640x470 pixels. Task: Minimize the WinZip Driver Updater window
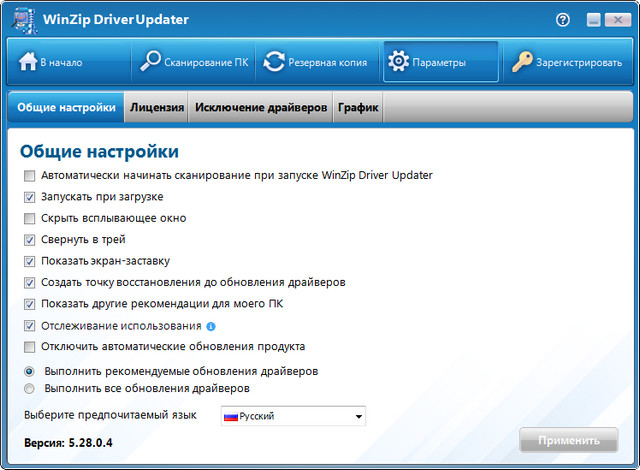pos(594,20)
